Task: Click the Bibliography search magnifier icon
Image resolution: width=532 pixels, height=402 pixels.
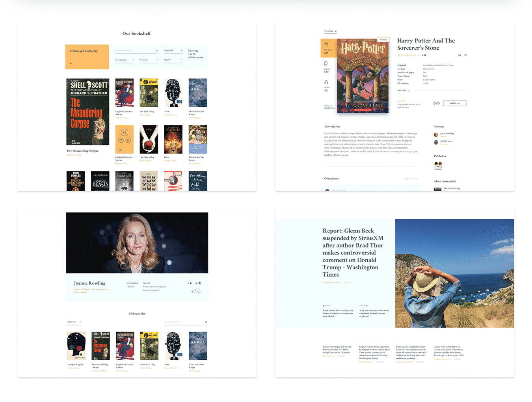Action: click(x=206, y=322)
